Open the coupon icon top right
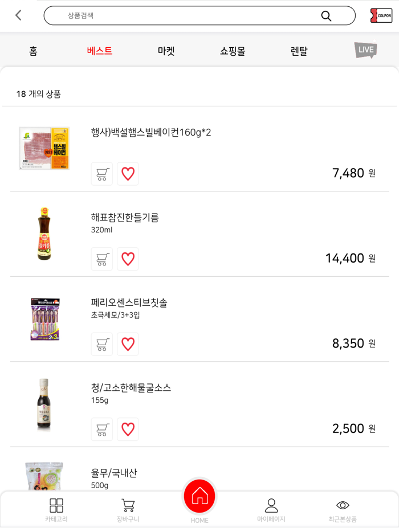The image size is (399, 532). 381,15
